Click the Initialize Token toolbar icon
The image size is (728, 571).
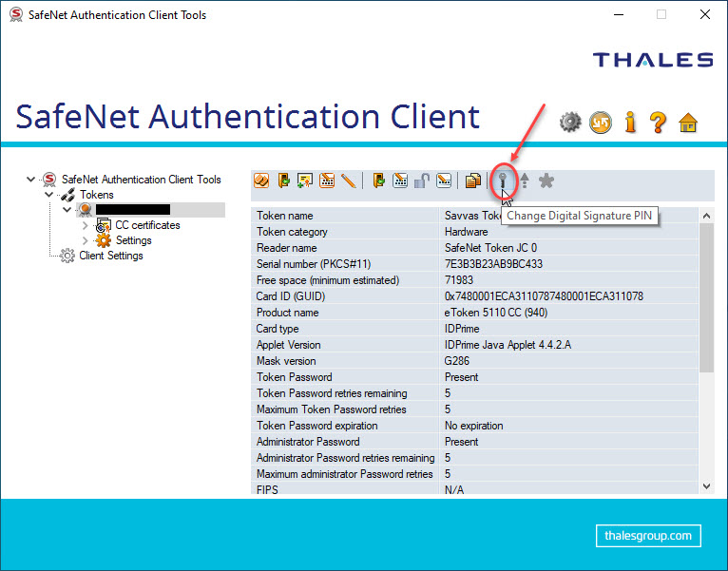261,181
